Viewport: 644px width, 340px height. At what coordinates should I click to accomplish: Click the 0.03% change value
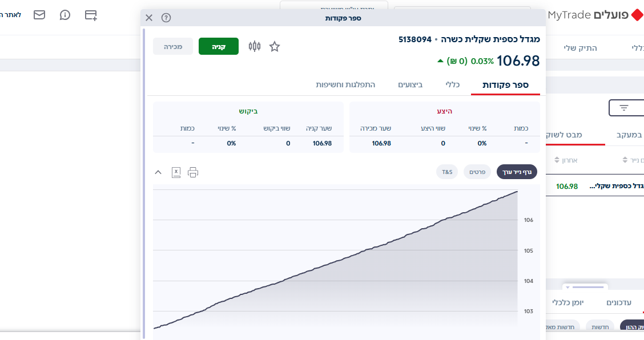pyautogui.click(x=482, y=61)
